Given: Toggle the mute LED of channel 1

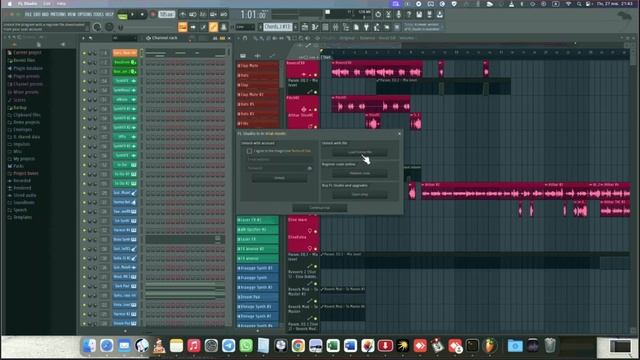Looking at the screenshot, I should coord(84,53).
